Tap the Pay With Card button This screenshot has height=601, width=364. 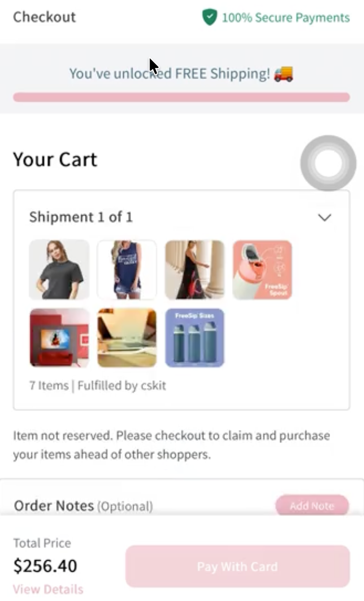pos(237,566)
